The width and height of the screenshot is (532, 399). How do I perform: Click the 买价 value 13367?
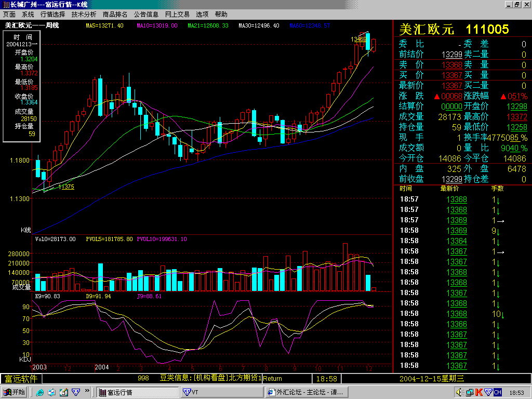[x=452, y=75]
